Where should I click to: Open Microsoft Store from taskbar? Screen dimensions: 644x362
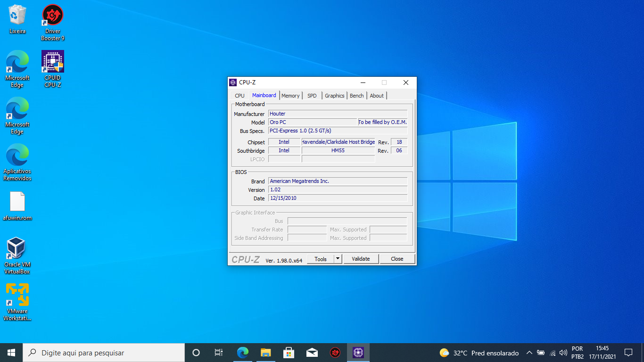289,353
